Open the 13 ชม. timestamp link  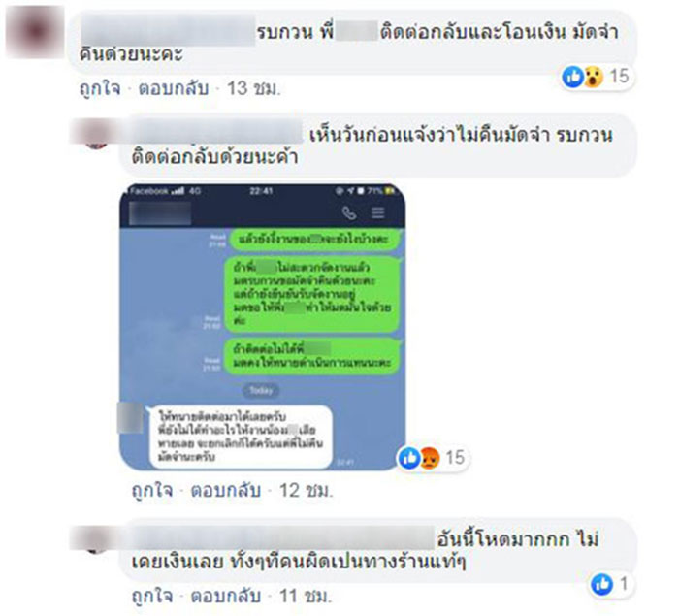(x=254, y=88)
